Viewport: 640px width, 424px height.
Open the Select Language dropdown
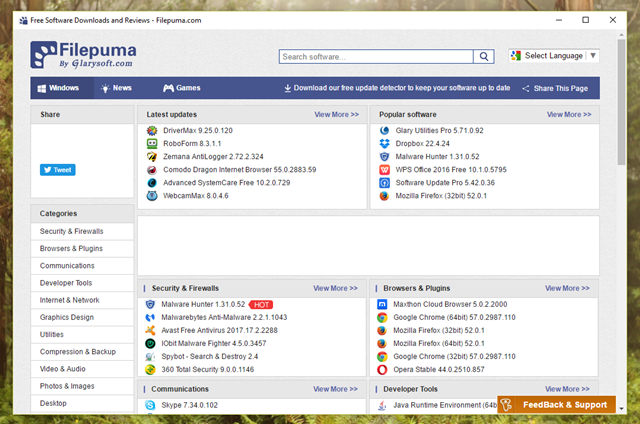pyautogui.click(x=553, y=55)
